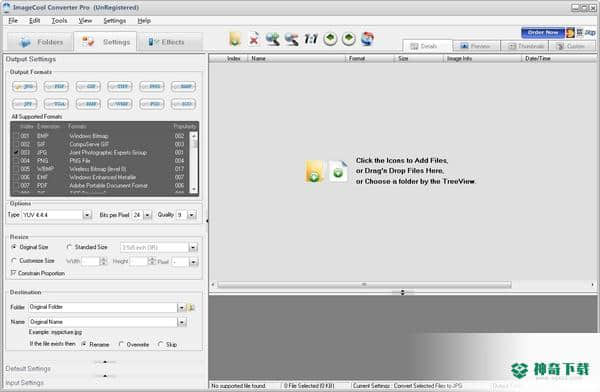Open the destination Folder dropdown

[181, 307]
